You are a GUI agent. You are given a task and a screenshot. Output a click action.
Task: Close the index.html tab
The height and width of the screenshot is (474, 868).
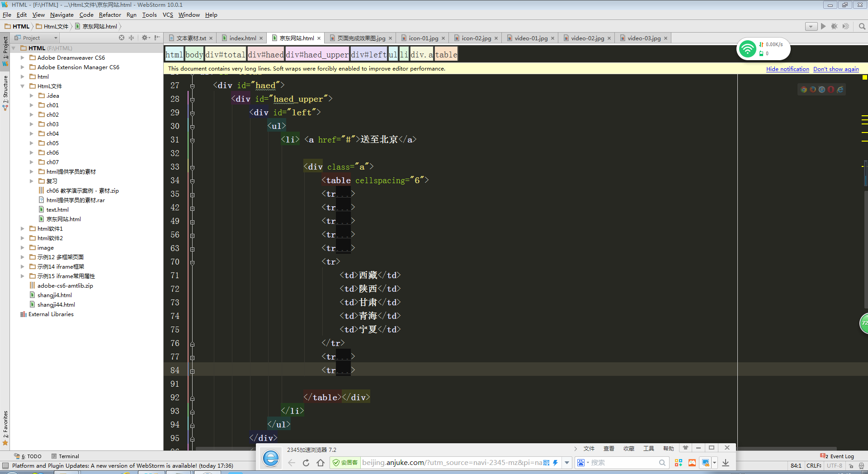(x=261, y=38)
